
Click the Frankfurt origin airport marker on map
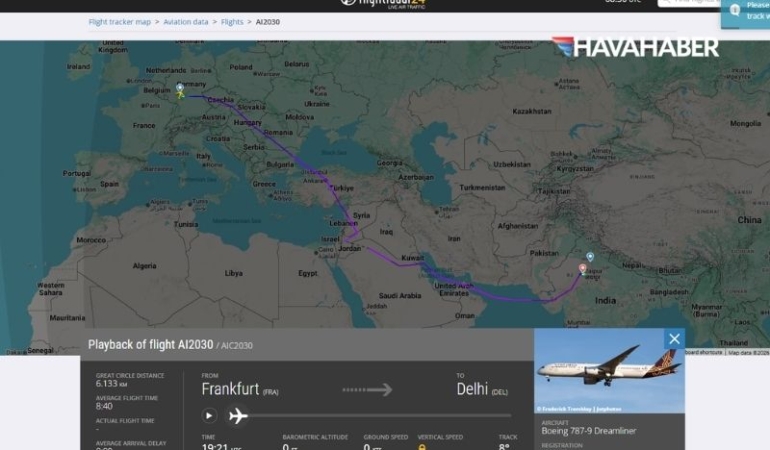(180, 88)
